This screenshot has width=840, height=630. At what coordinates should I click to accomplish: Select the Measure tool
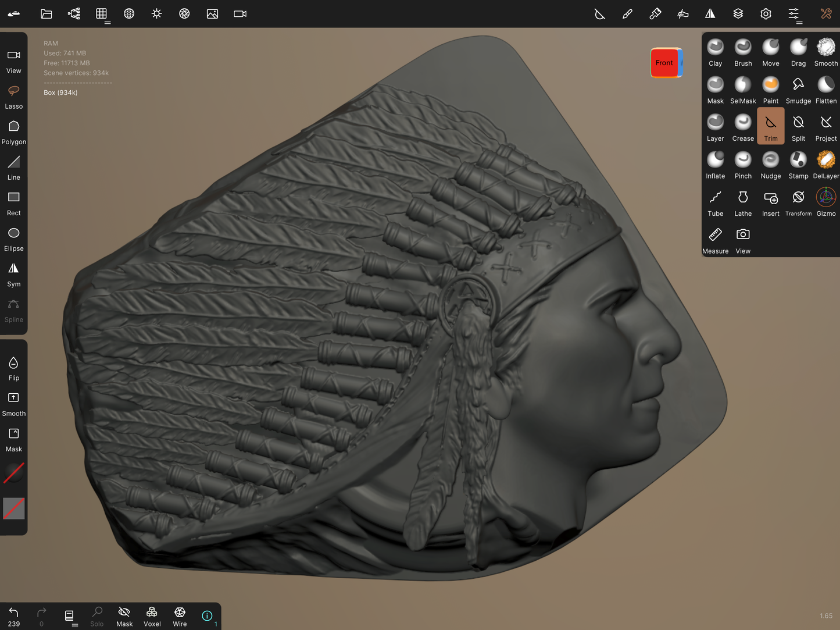715,240
